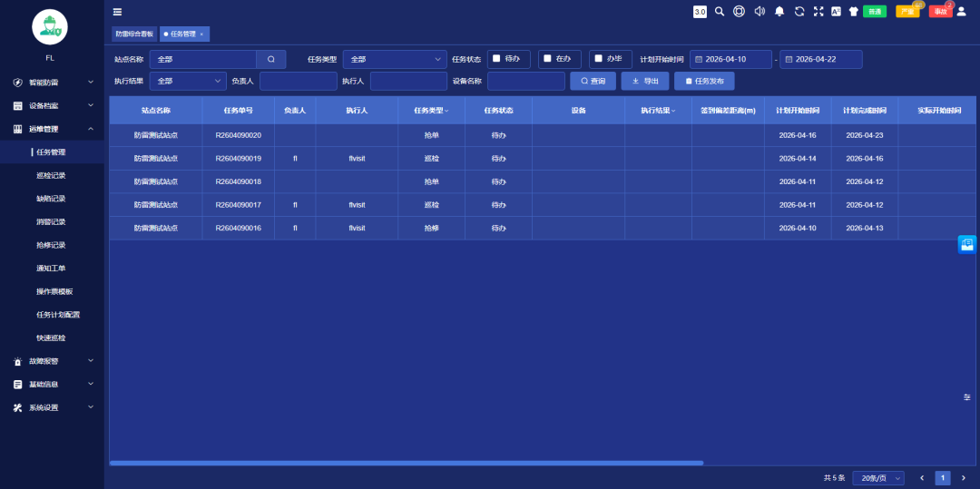Open 通知工单 in the sidebar

pyautogui.click(x=51, y=268)
